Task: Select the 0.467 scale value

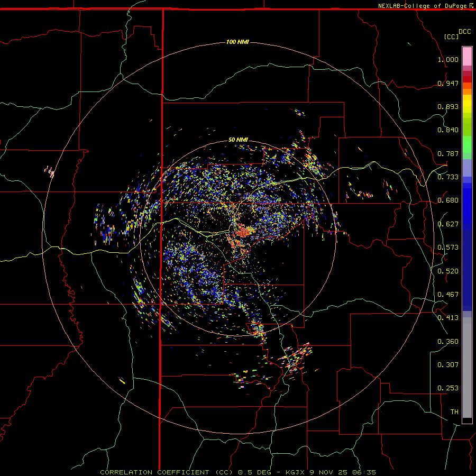Action: (x=448, y=295)
